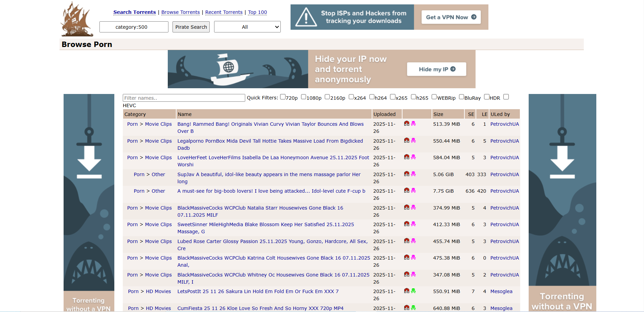The image size is (644, 312).
Task: Click the ULed by column header
Action: pyautogui.click(x=504, y=114)
